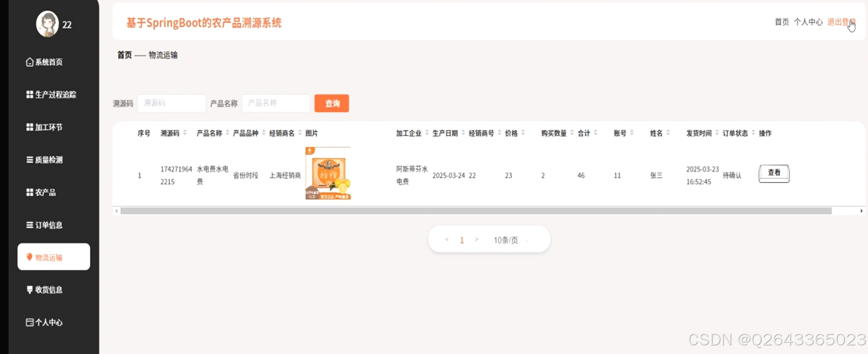Click the 1742719642215 trace code cell

pyautogui.click(x=176, y=175)
